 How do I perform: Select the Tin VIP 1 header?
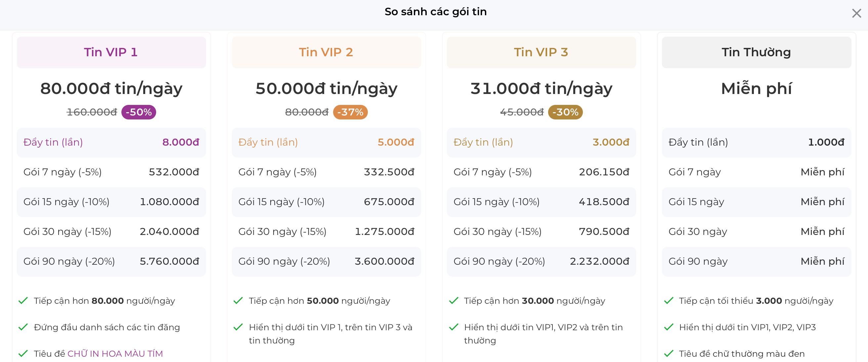pos(111,52)
